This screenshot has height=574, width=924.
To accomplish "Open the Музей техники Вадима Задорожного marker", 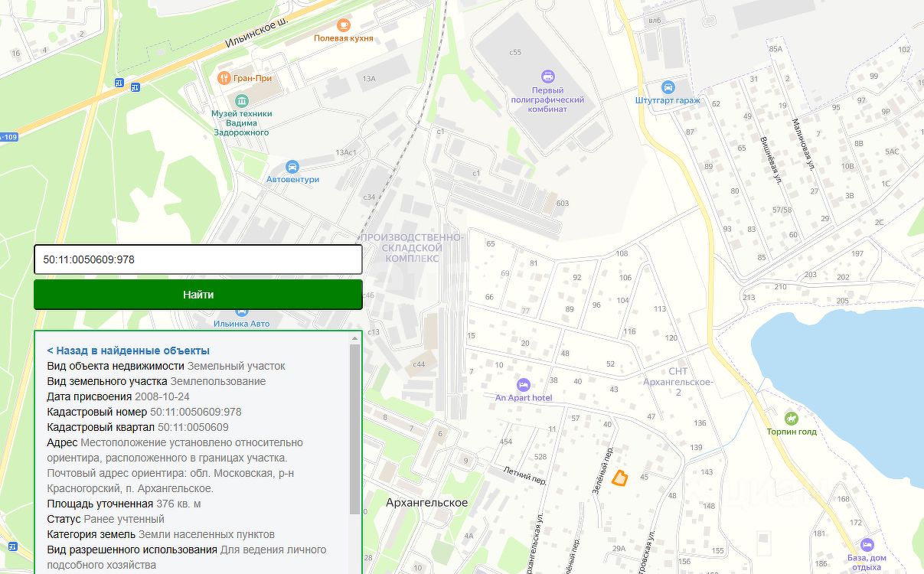I will pos(242,101).
